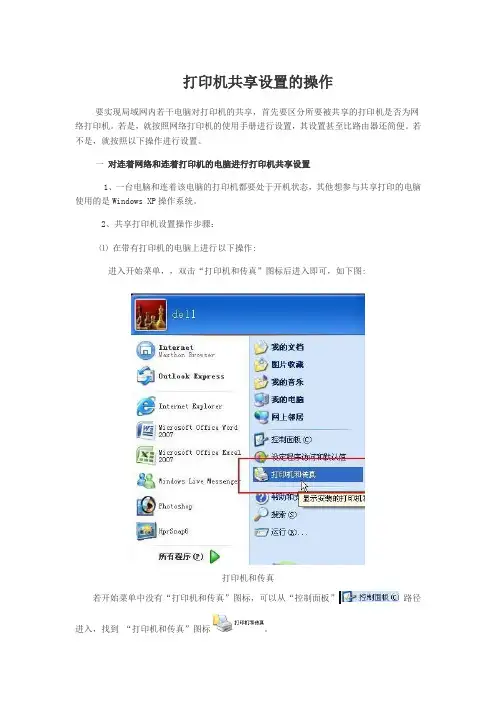Open the 搜索 search item

[275, 514]
